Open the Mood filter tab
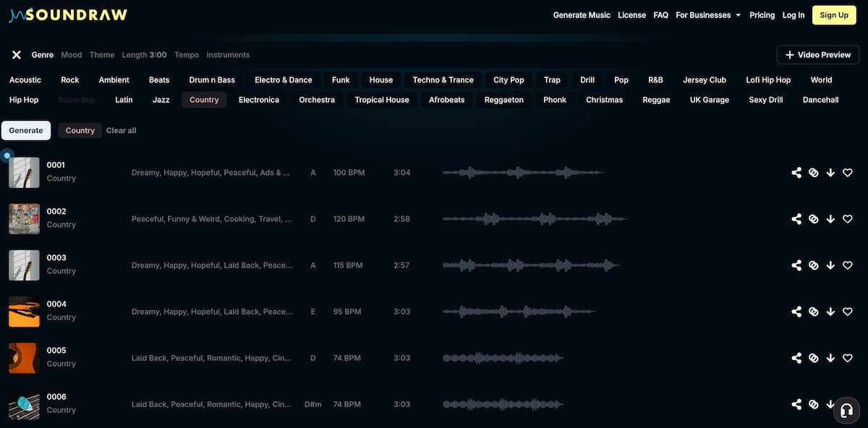The image size is (868, 428). 72,55
